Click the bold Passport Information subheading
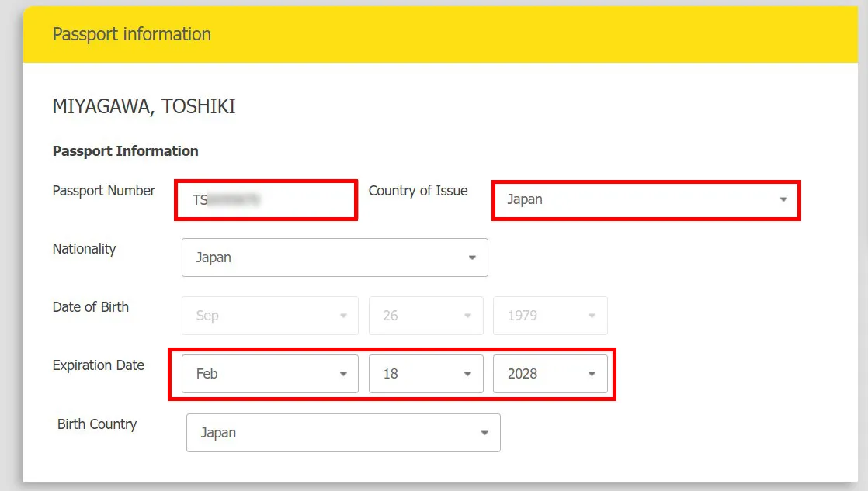 click(x=125, y=151)
